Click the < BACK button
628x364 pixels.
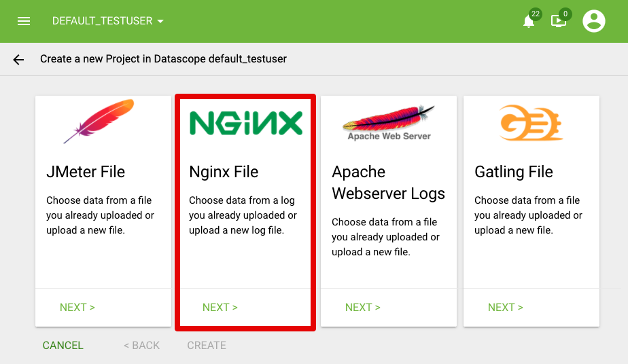pos(141,345)
